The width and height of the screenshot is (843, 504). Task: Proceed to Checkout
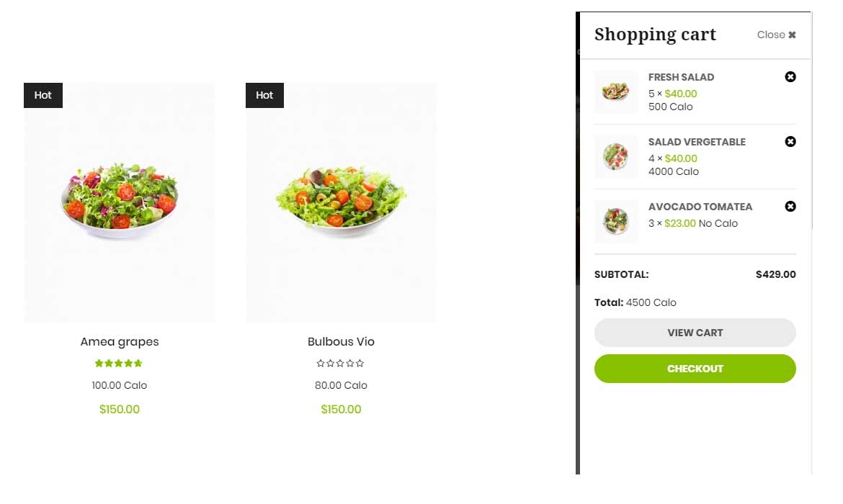(695, 369)
